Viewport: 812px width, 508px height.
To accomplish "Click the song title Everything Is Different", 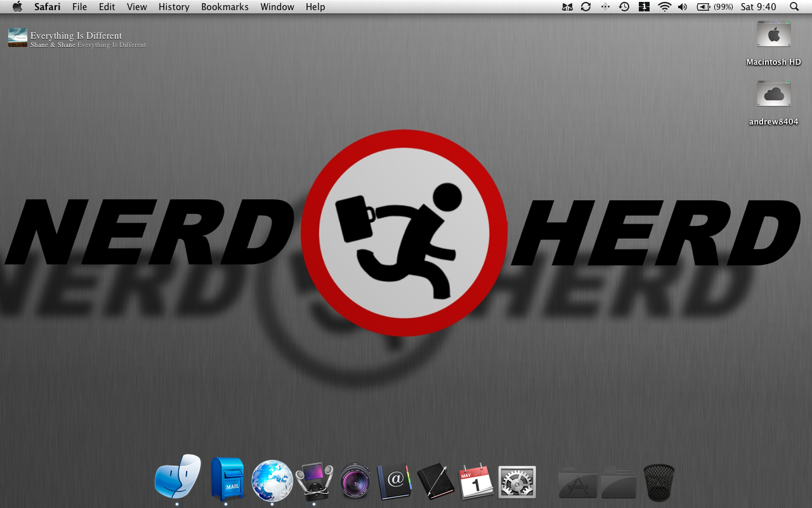I will (76, 36).
